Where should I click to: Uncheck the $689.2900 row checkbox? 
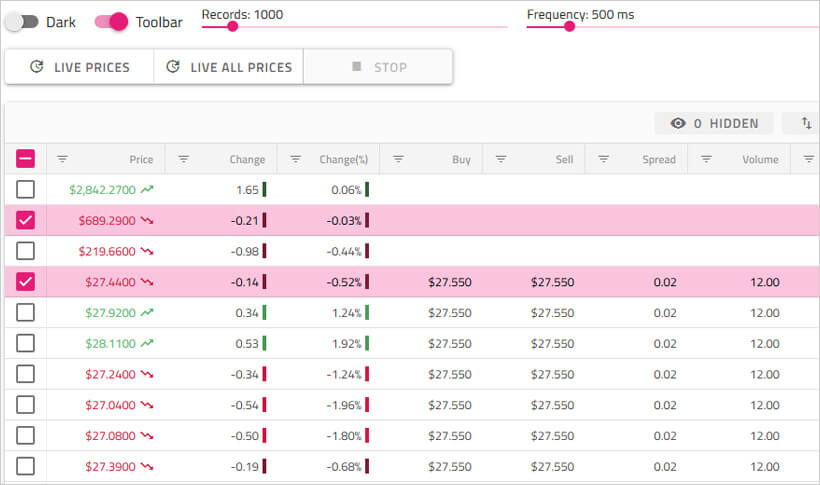click(25, 220)
